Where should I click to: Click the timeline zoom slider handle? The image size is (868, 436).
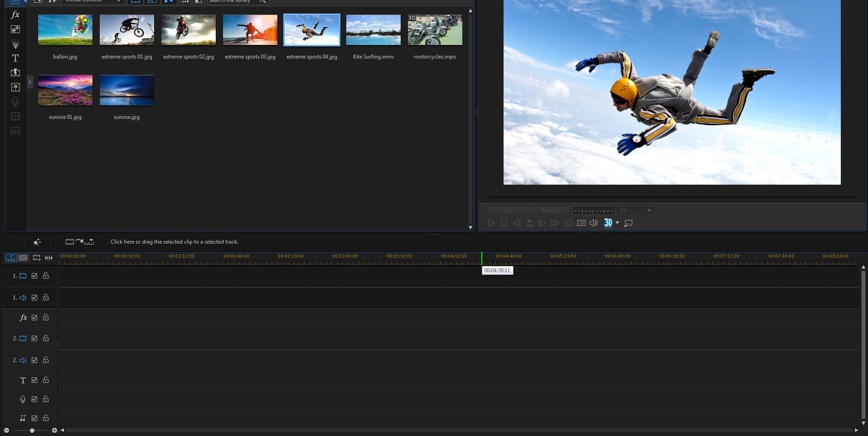coord(32,430)
